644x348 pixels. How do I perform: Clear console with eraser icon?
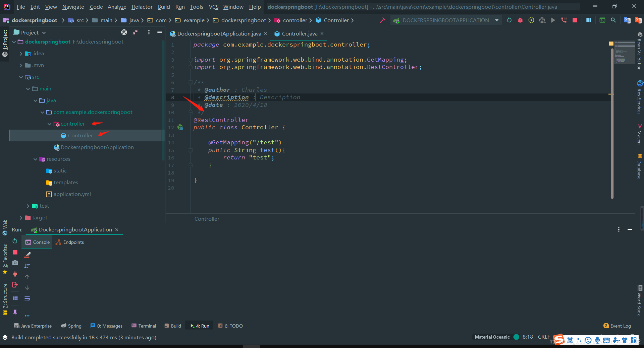(28, 255)
